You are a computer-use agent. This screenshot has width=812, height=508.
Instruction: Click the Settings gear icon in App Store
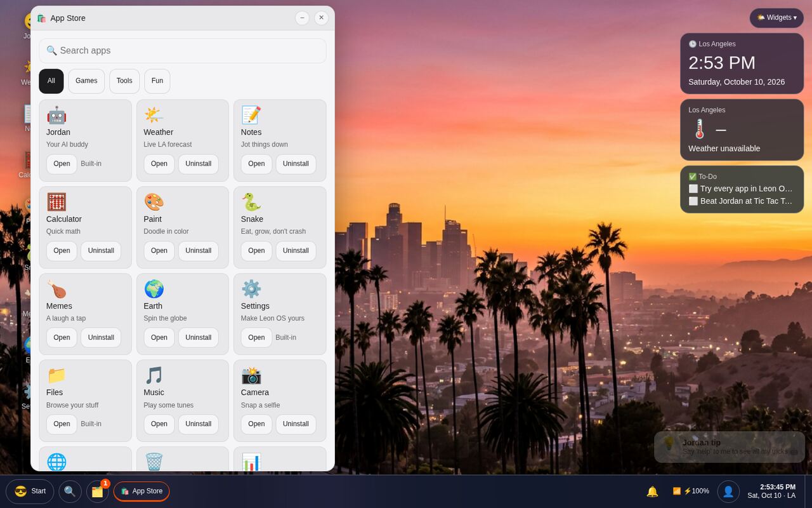tap(251, 289)
